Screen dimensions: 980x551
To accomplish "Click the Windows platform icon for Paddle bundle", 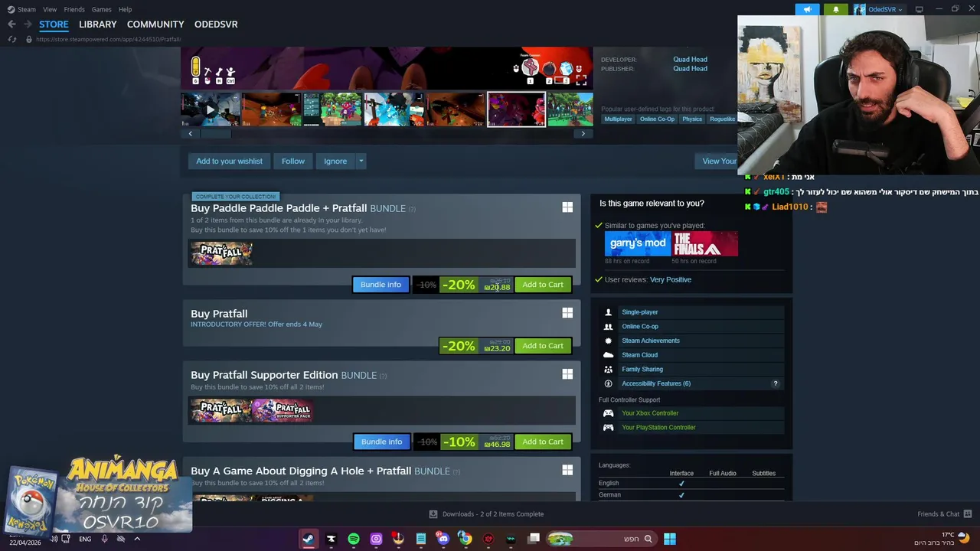I will (567, 208).
